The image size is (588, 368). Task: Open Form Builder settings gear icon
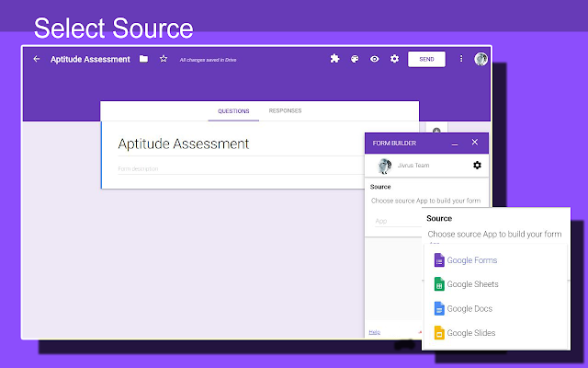(477, 166)
